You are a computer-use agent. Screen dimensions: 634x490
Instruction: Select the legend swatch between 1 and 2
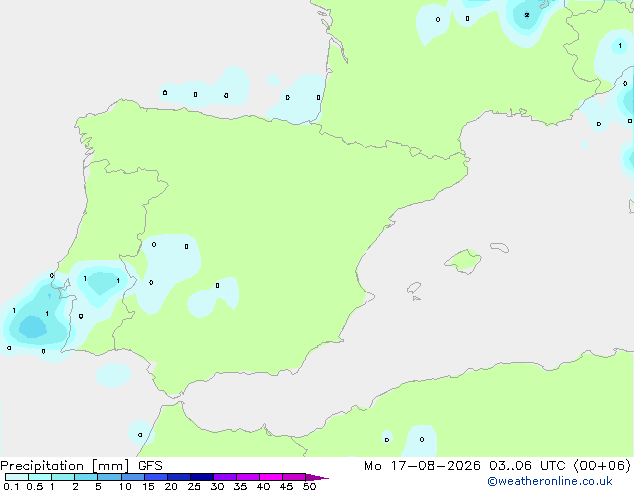pos(63,477)
